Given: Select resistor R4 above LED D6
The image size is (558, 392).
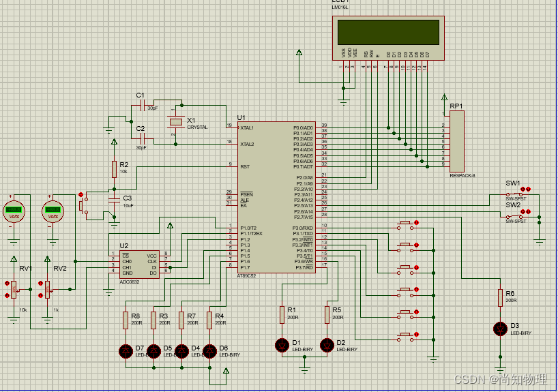Looking at the screenshot, I should click(x=209, y=320).
